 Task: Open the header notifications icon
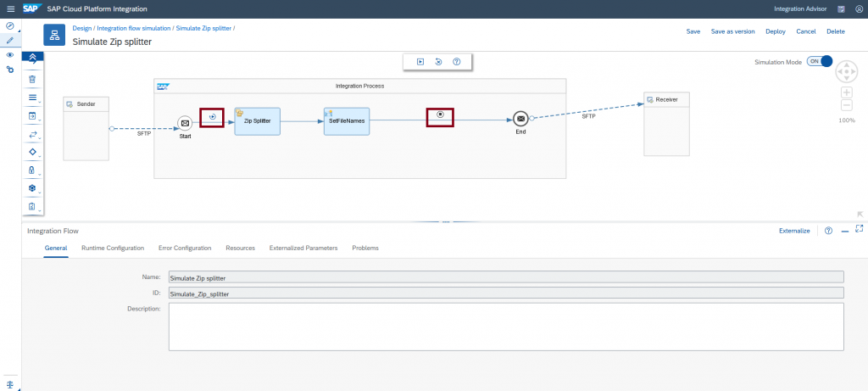point(842,8)
